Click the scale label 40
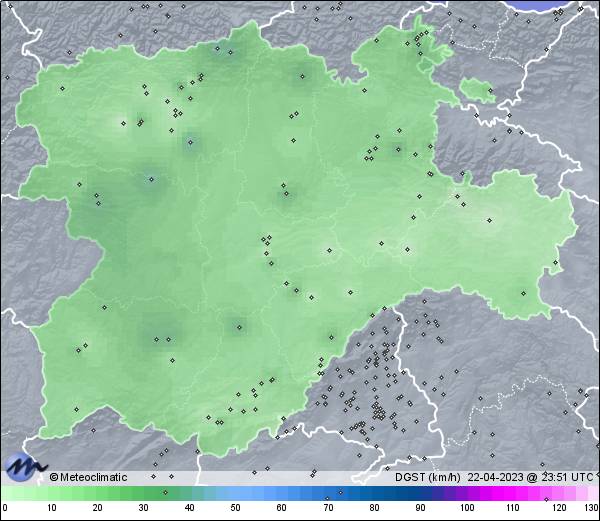The height and width of the screenshot is (521, 600). [190, 508]
